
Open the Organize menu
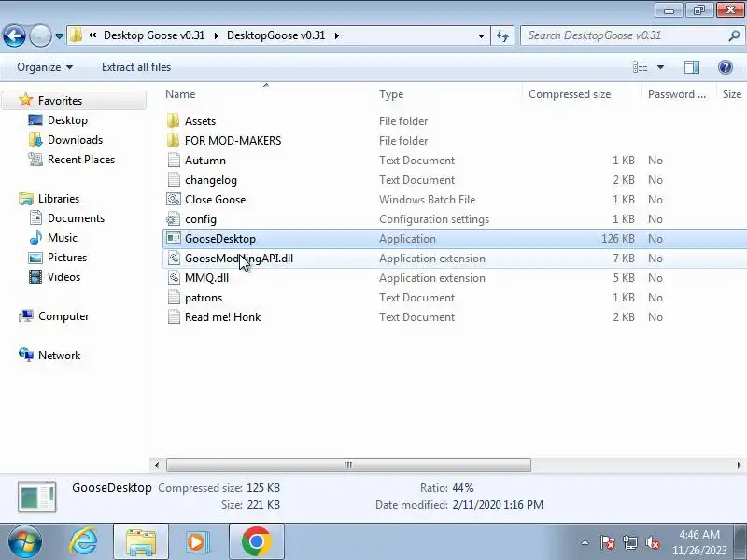[x=45, y=67]
